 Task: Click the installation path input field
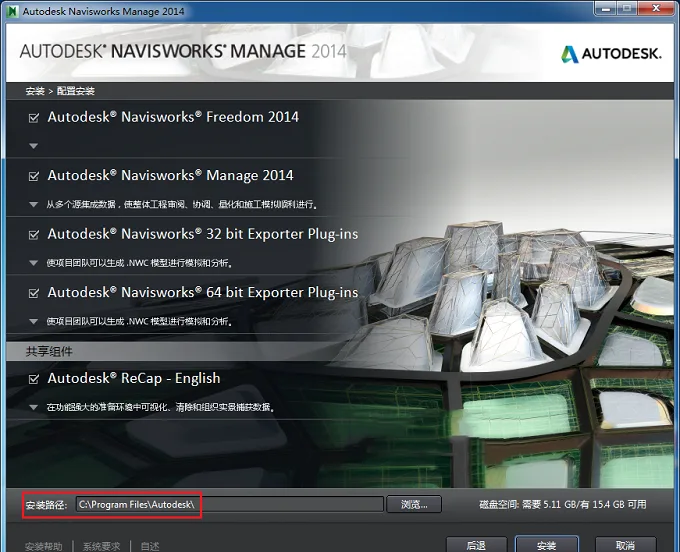point(229,504)
